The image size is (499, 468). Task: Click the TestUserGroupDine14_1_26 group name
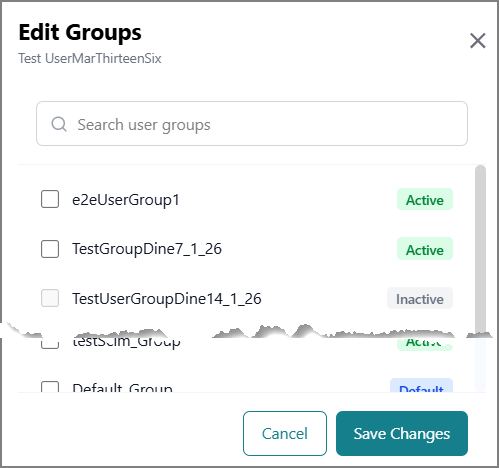pyautogui.click(x=167, y=299)
